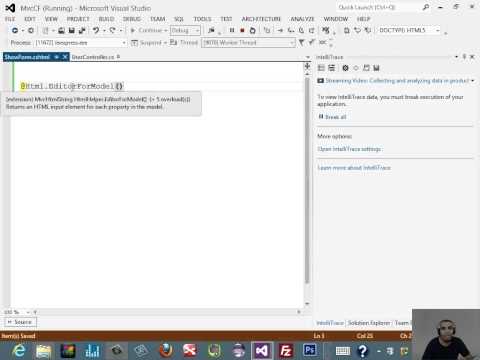Click the Redo icon
Screen dimensions: 480x360
click(x=113, y=30)
